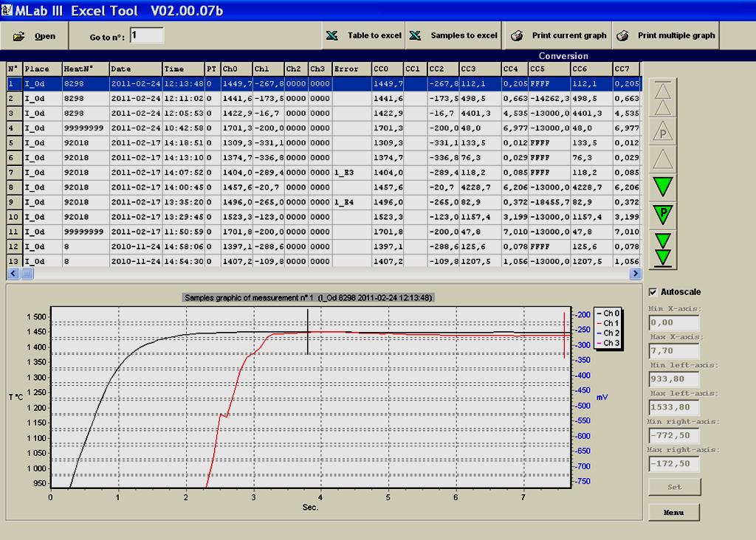Click the CC3 column header
Viewport: 756px width, 540px height.
coord(480,69)
